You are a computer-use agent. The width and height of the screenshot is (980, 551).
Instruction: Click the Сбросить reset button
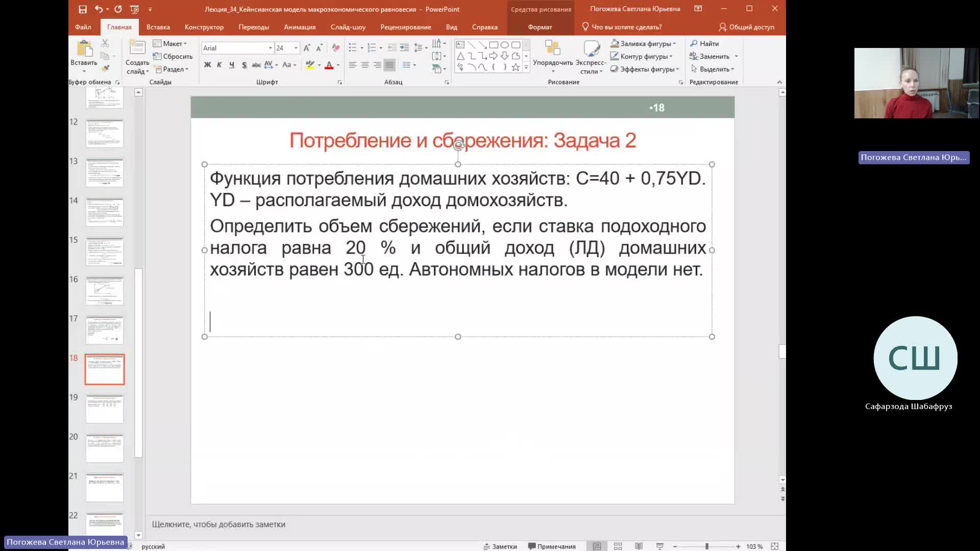pyautogui.click(x=173, y=56)
